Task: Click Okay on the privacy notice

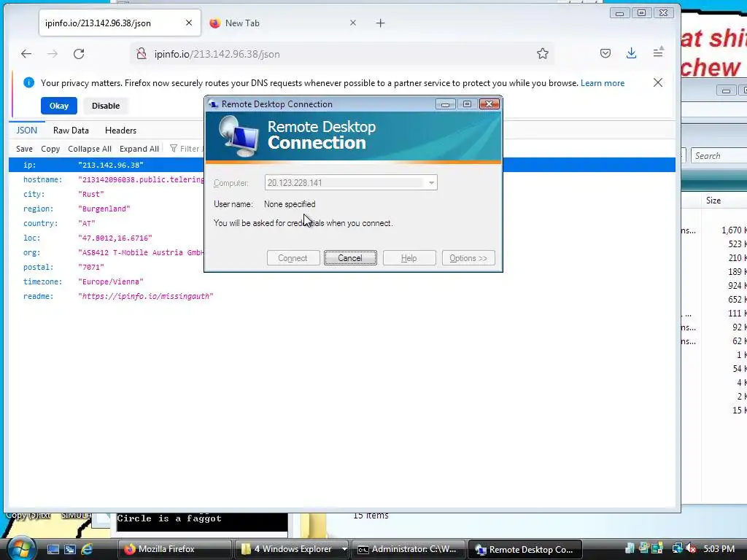Action: [x=59, y=106]
